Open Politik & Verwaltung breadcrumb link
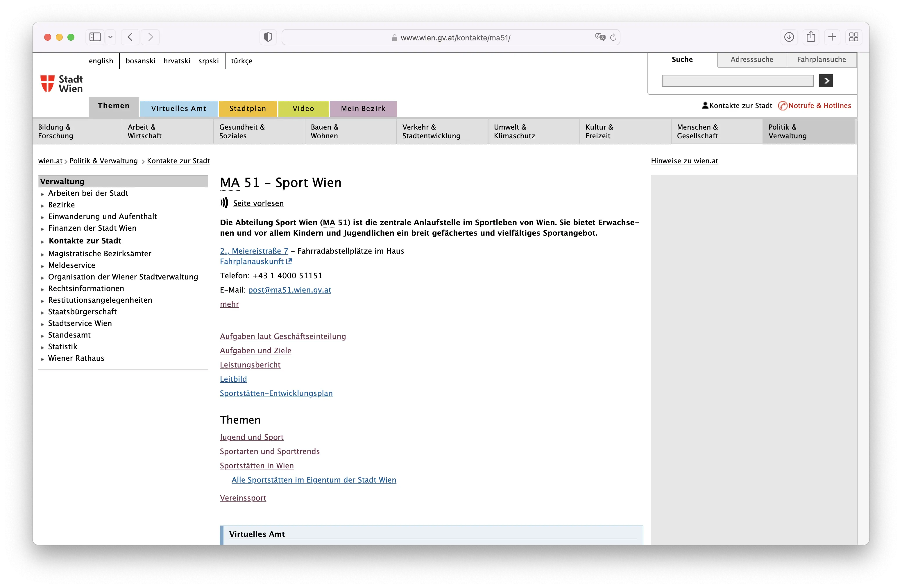Viewport: 902px width, 588px height. point(103,161)
